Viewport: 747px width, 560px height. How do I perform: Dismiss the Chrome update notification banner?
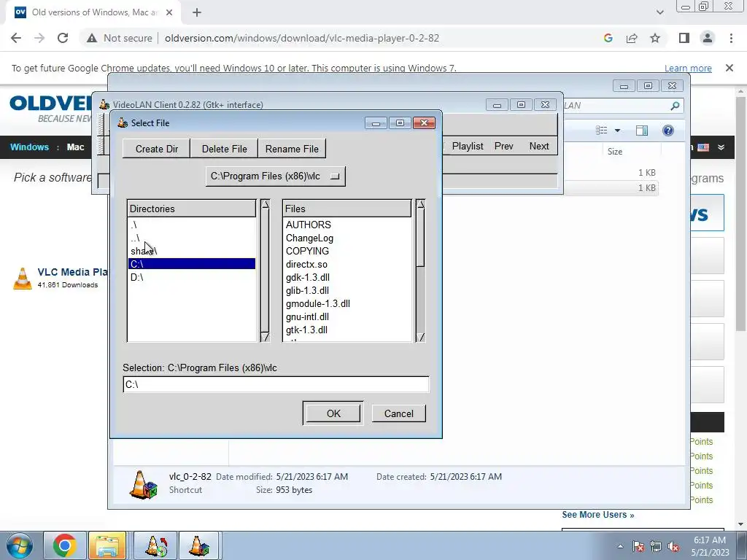point(729,68)
